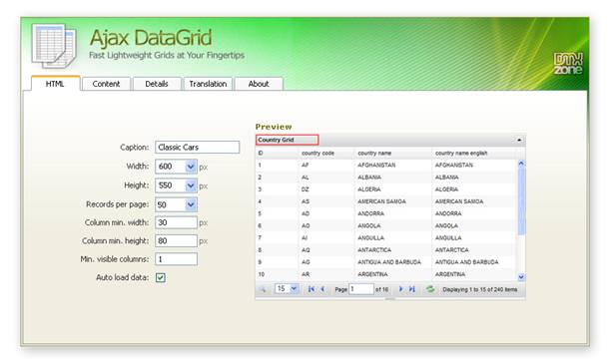Click the green refresh grid icon

(430, 289)
